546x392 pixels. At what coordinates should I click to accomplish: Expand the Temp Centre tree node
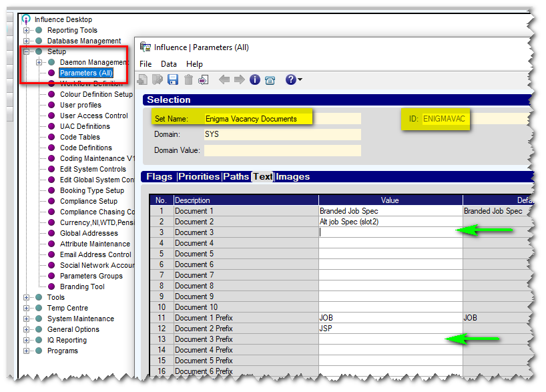(26, 308)
